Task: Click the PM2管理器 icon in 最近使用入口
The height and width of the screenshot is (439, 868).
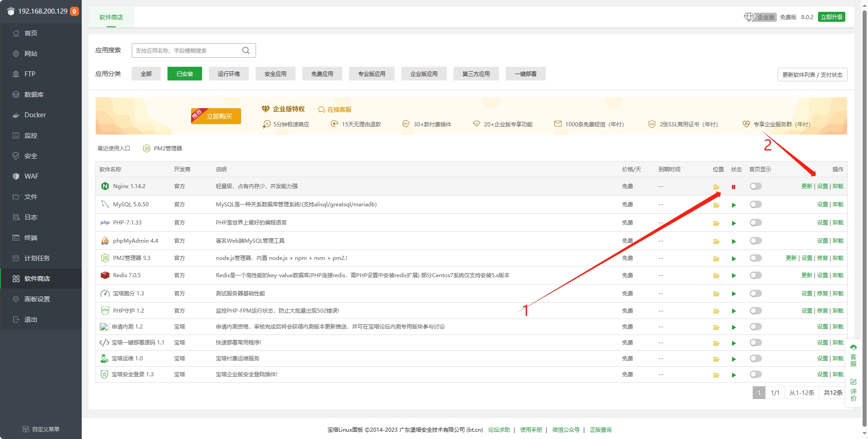Action: tap(146, 148)
